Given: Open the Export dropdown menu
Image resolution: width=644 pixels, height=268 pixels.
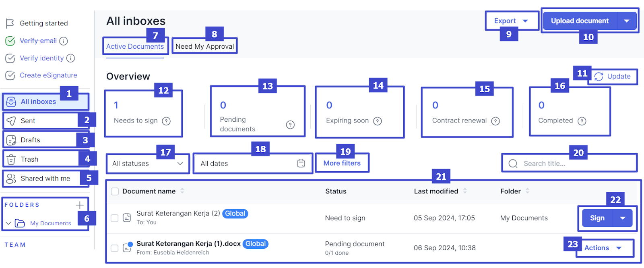Looking at the screenshot, I should [x=511, y=21].
